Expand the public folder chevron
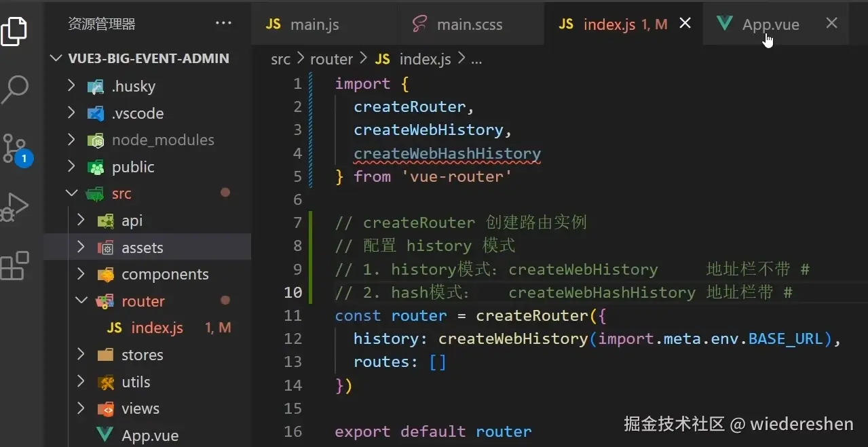 [x=71, y=167]
